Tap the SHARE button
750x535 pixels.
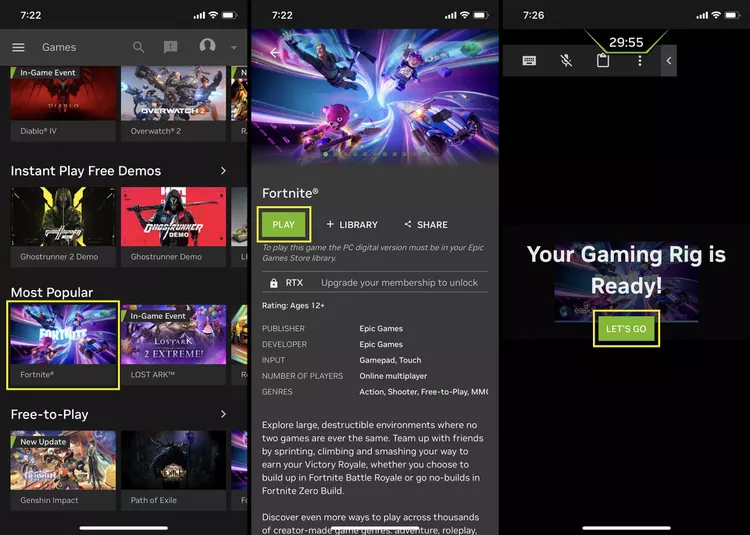tap(426, 224)
